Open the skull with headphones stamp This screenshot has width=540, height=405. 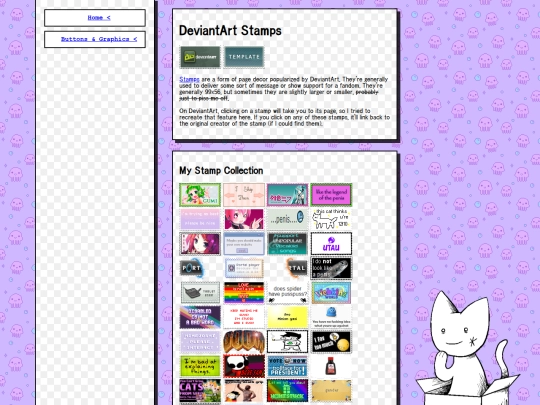click(244, 366)
